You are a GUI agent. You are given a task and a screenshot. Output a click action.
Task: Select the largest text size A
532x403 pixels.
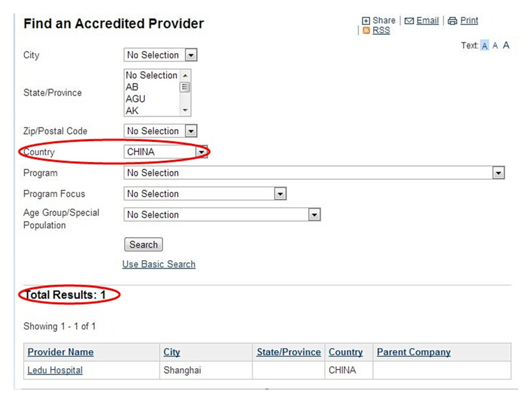point(506,45)
